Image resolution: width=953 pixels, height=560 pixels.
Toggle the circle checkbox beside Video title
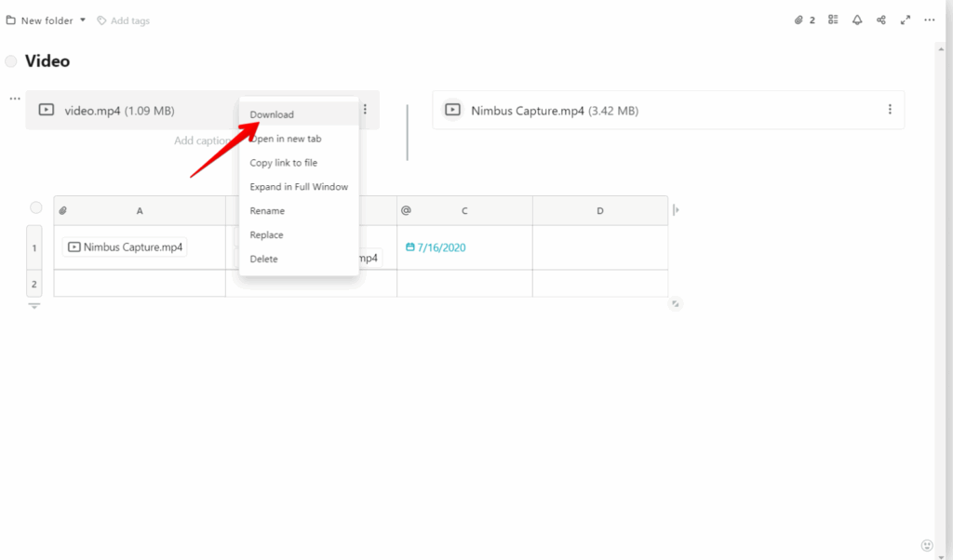click(x=11, y=61)
